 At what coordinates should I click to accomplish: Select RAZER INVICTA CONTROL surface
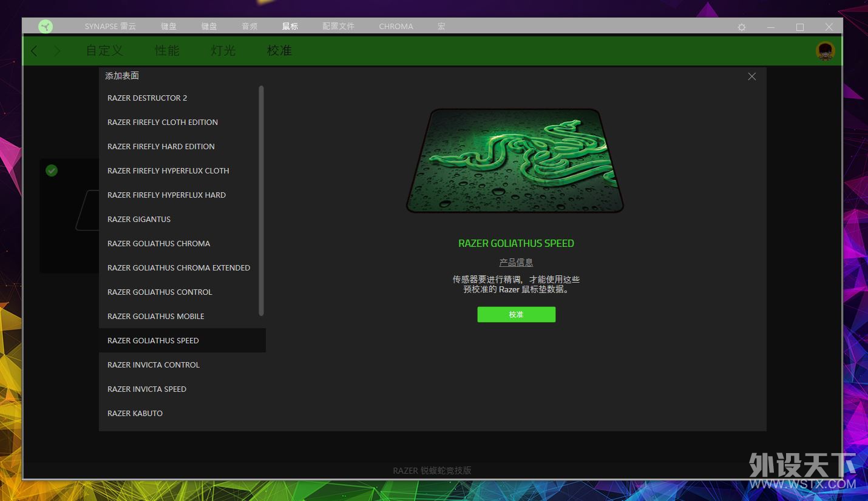pyautogui.click(x=182, y=365)
